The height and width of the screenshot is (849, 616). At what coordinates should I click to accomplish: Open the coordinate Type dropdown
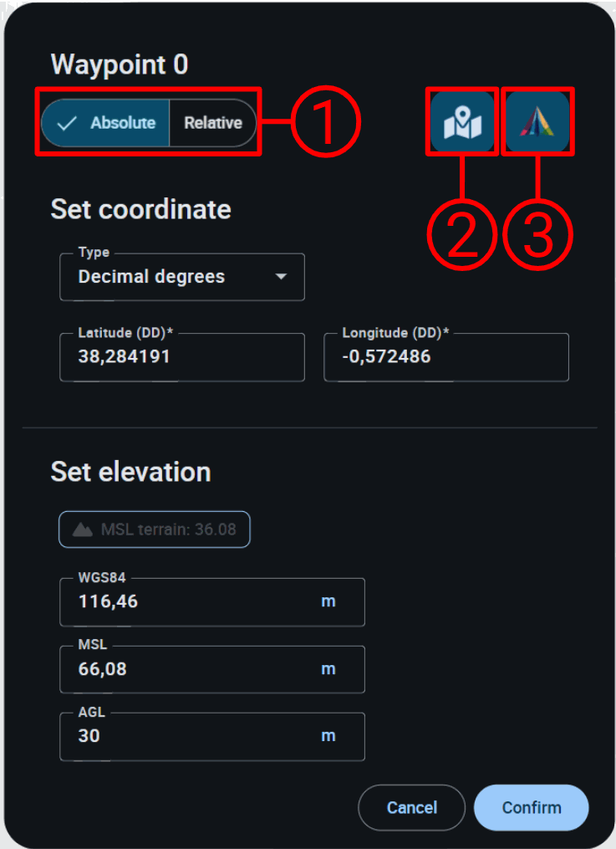tap(181, 277)
